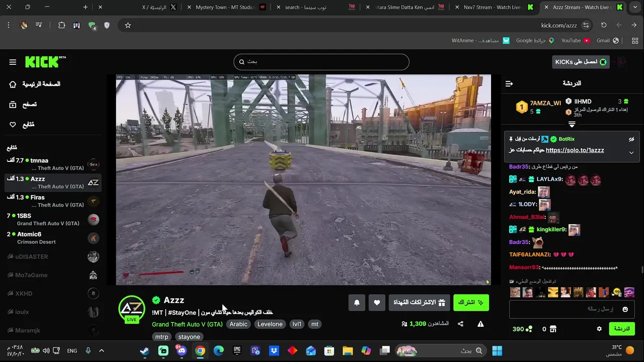This screenshot has width=644, height=362.
Task: Click the gifted subscriptions button
Action: [x=419, y=303]
